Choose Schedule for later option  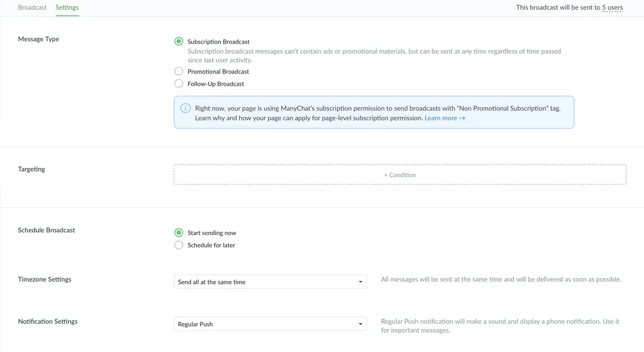[x=179, y=245]
